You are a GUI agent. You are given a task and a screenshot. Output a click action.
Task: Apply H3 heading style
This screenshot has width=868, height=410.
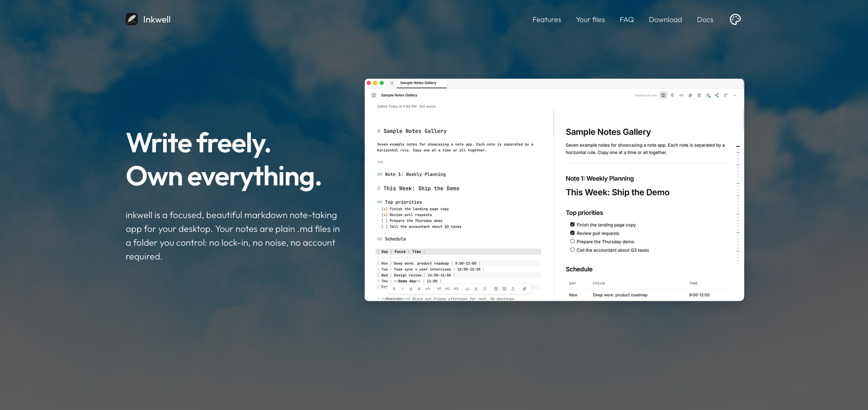456,289
